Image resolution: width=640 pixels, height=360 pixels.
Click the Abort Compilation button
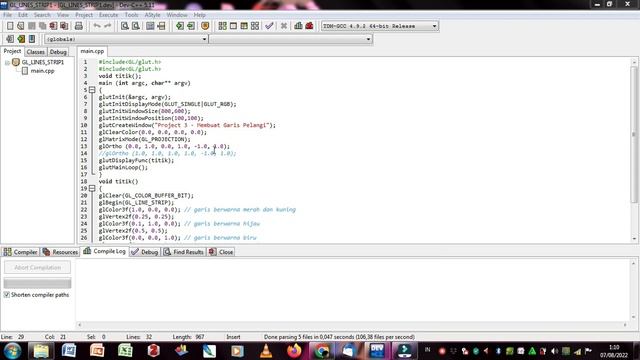(37, 267)
